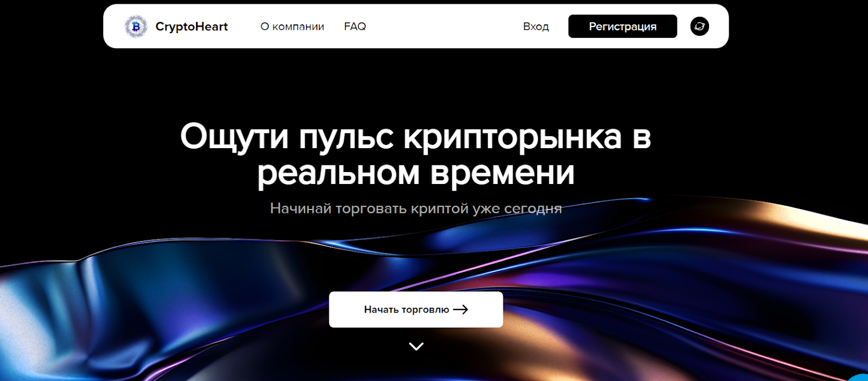Open the FAQ menu item
Viewport: 868px width, 381px height.
tap(355, 26)
